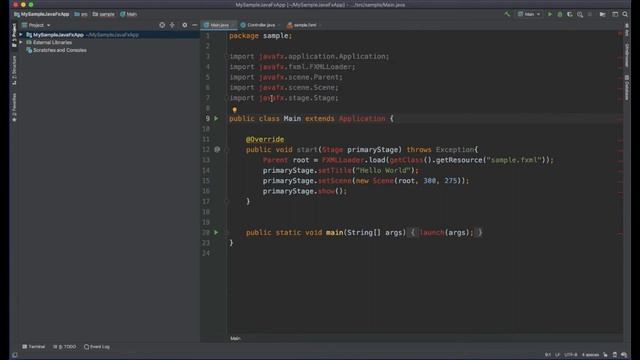Click line number 24 in the gutter
The image size is (640, 360).
coord(206,253)
